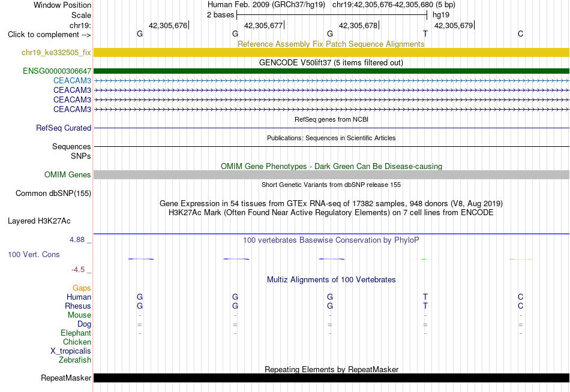Viewport: 570px width, 392px height.
Task: Click the GTEx 'Gene Expression in 54 tissues' title
Action: click(x=331, y=203)
